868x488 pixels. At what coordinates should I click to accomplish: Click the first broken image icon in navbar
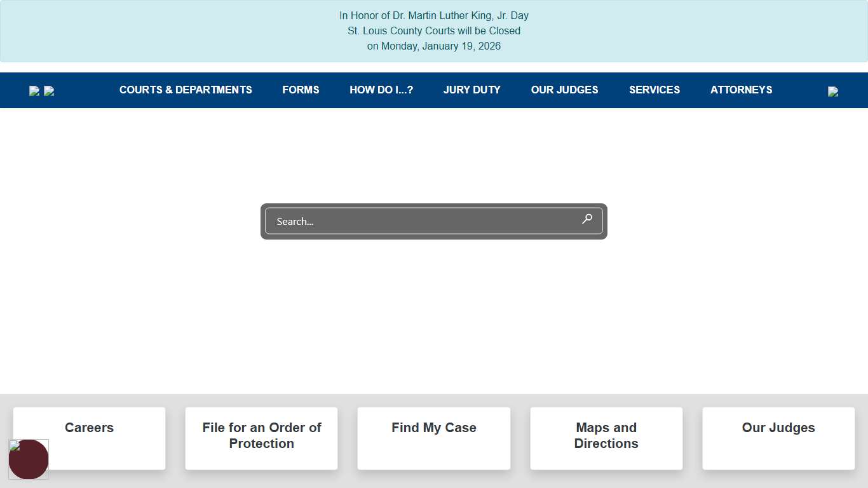click(x=34, y=91)
